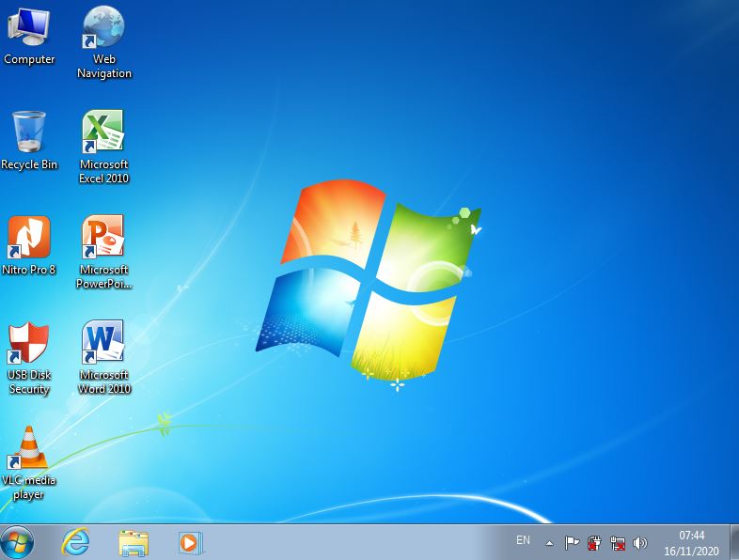This screenshot has width=739, height=560.
Task: Select the Computer desktop icon
Action: pos(29,35)
